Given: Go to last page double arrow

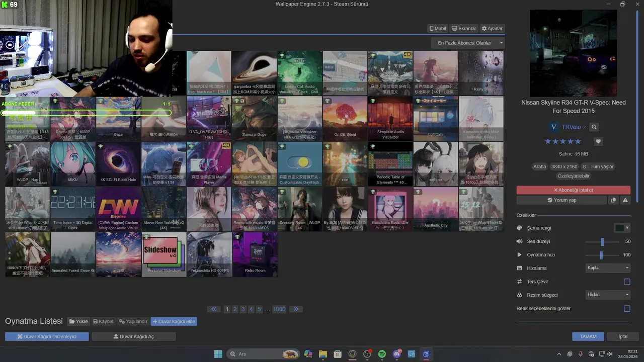Looking at the screenshot, I should point(296,309).
